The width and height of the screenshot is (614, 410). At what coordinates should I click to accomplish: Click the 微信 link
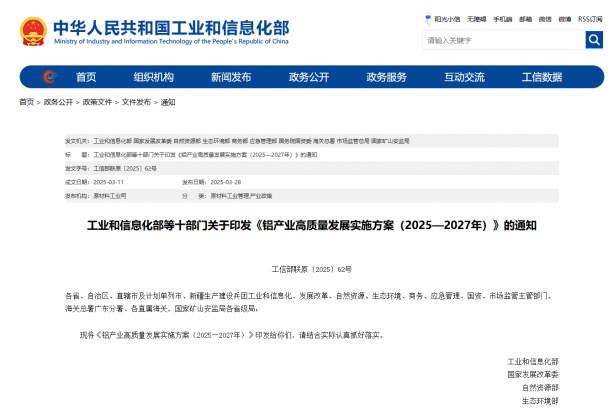(545, 19)
